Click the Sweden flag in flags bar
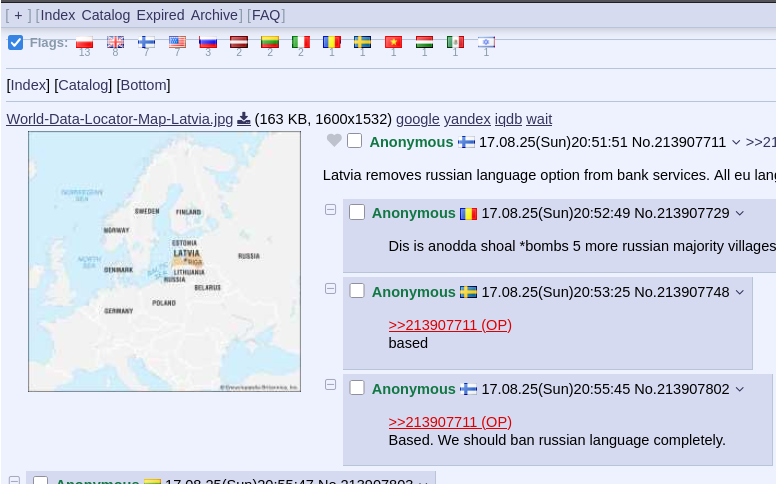 362,43
